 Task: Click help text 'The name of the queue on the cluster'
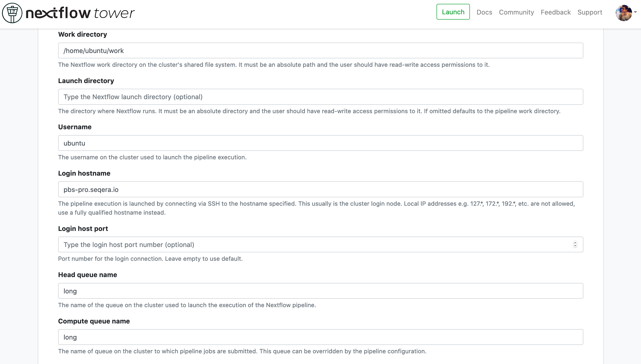point(187,305)
